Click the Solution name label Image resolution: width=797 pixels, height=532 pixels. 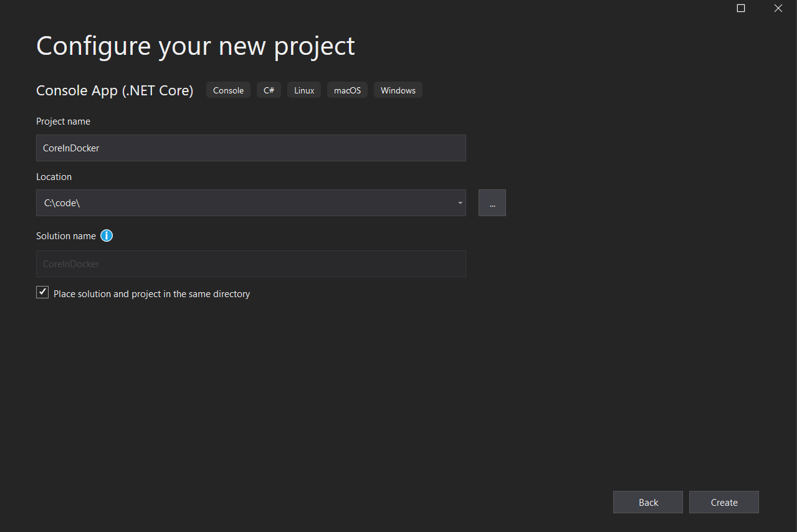[x=66, y=236]
